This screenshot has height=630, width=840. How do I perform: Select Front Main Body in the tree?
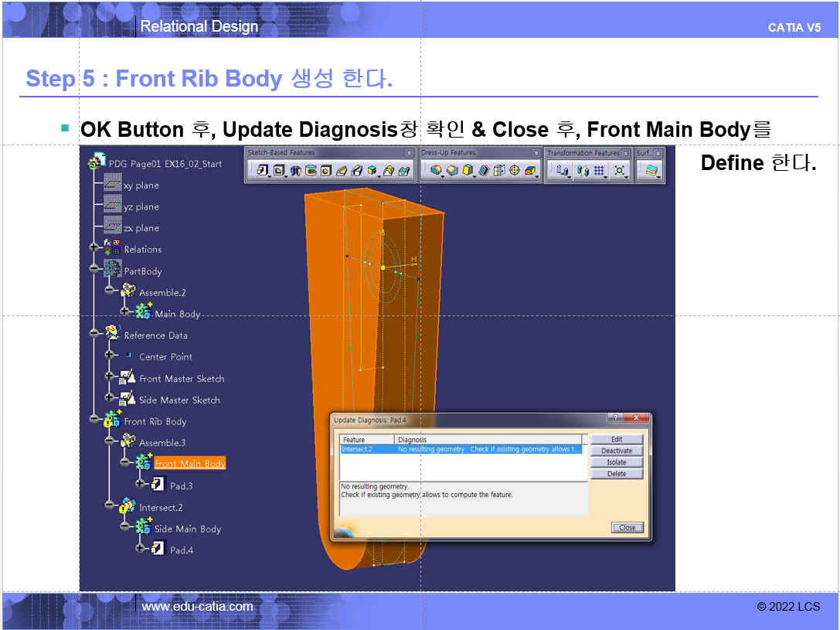[x=189, y=464]
